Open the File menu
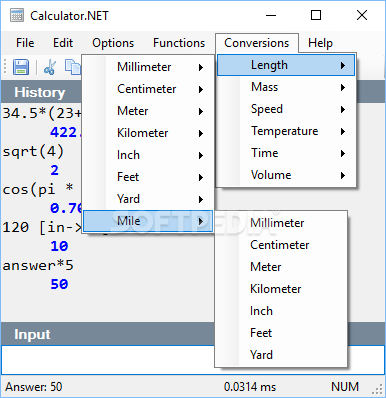Image resolution: width=386 pixels, height=398 pixels. coord(25,43)
